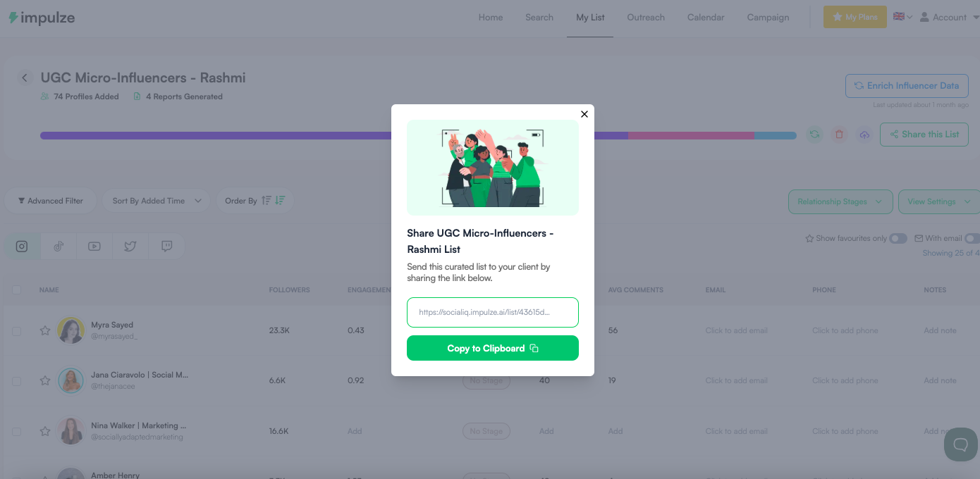Switch to the Twitter platform icon

[130, 247]
